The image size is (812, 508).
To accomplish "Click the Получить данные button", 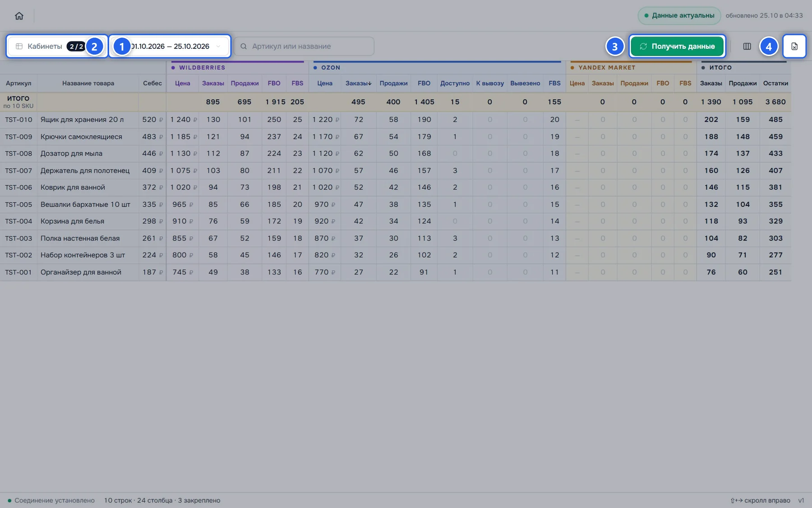I will (x=677, y=46).
